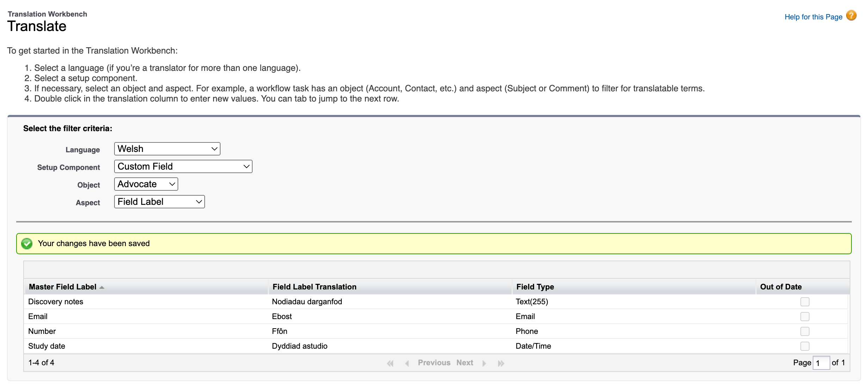This screenshot has height=385, width=868.
Task: Open Help for this Page
Action: coord(813,17)
